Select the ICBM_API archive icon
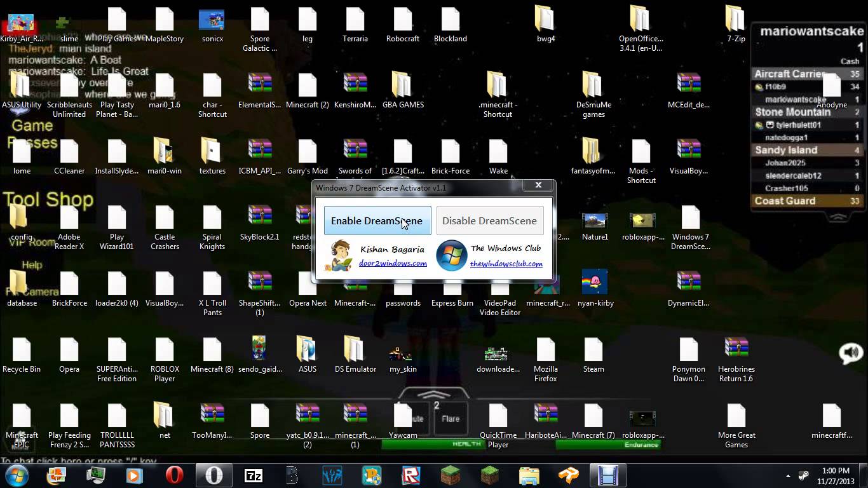Image resolution: width=868 pixels, height=488 pixels. pos(260,157)
